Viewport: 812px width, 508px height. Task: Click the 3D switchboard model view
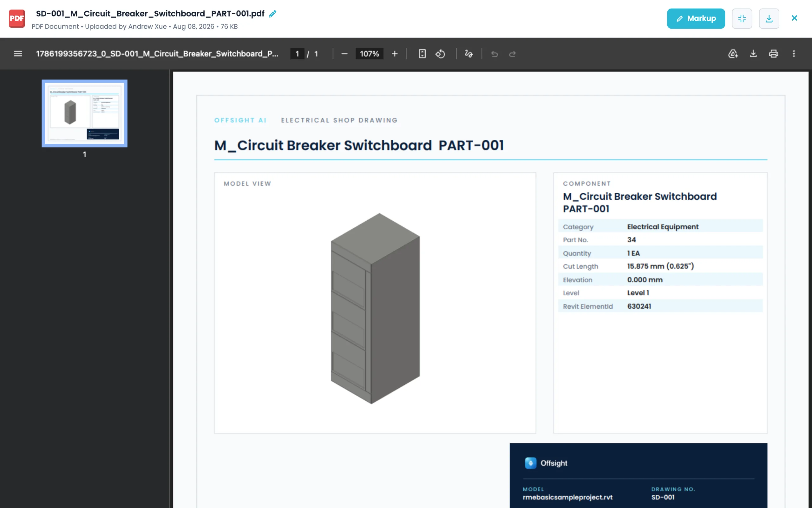375,308
